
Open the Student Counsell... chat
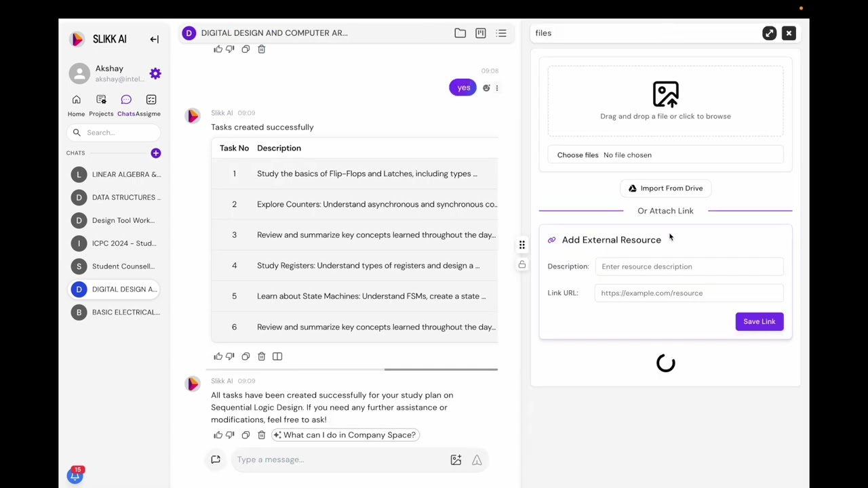click(115, 266)
